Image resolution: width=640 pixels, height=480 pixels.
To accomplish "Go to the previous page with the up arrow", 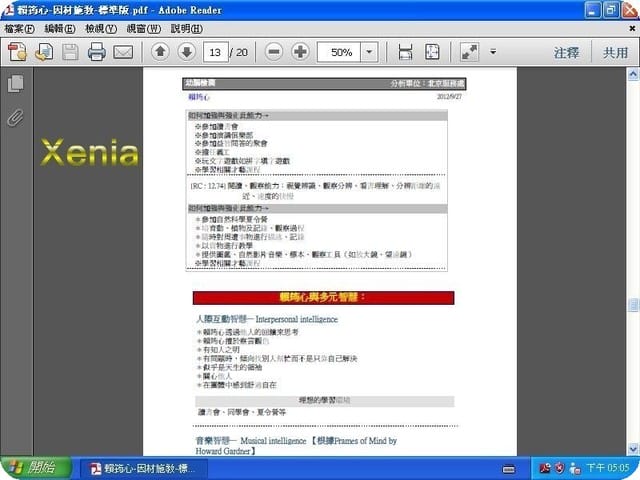I will [x=160, y=52].
